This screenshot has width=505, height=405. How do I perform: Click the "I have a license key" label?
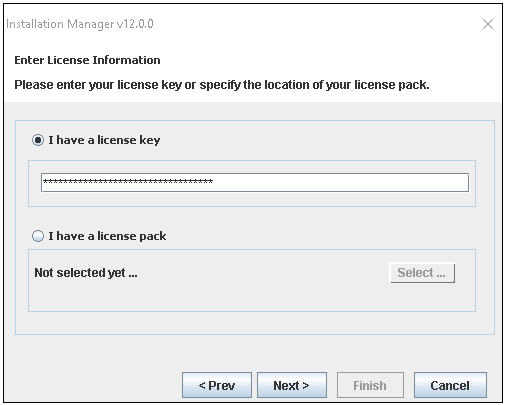click(104, 140)
